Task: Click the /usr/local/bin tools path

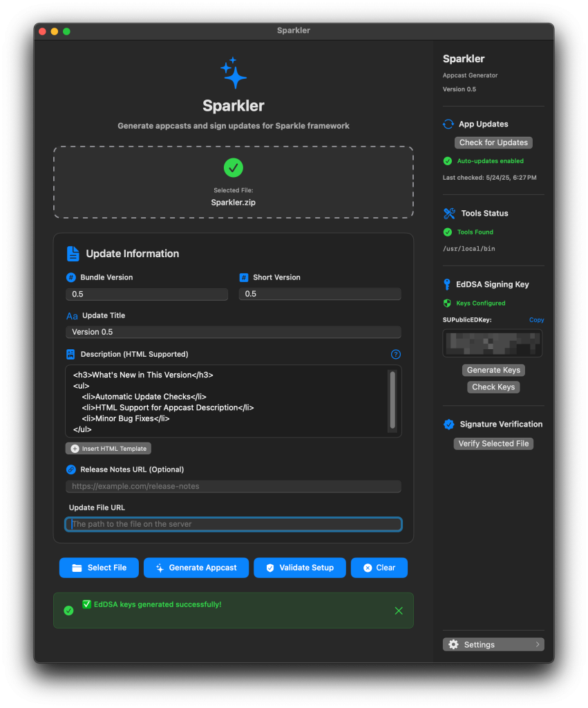Action: tap(469, 249)
